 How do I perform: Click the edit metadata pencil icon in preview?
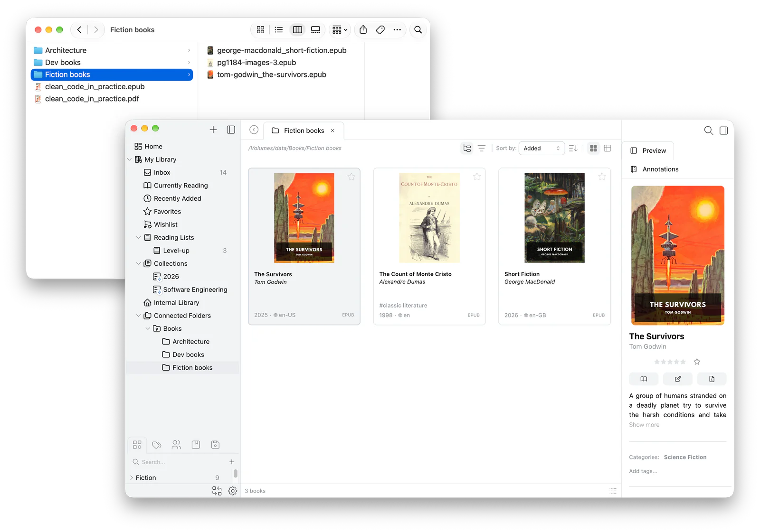678,379
